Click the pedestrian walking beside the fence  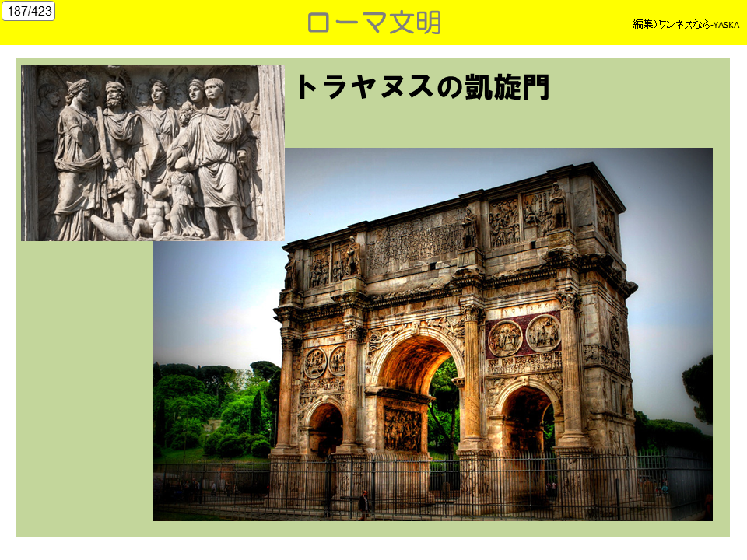[363, 504]
